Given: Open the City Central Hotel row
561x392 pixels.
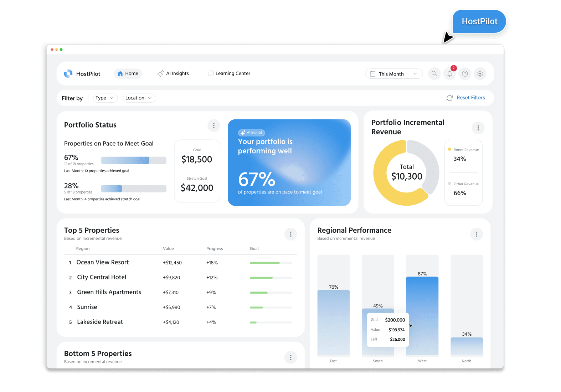Looking at the screenshot, I should click(180, 278).
